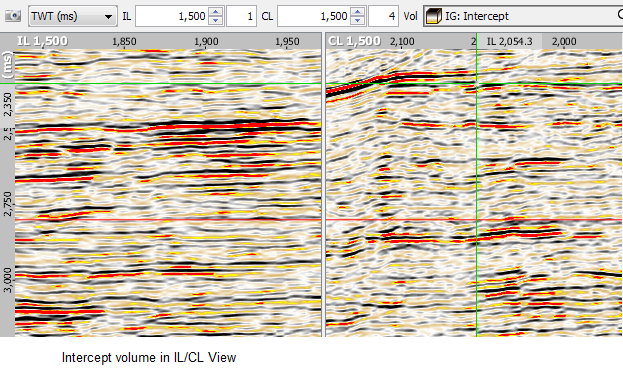Image resolution: width=623 pixels, height=383 pixels.
Task: Click the Vol label in the toolbar
Action: coord(410,16)
